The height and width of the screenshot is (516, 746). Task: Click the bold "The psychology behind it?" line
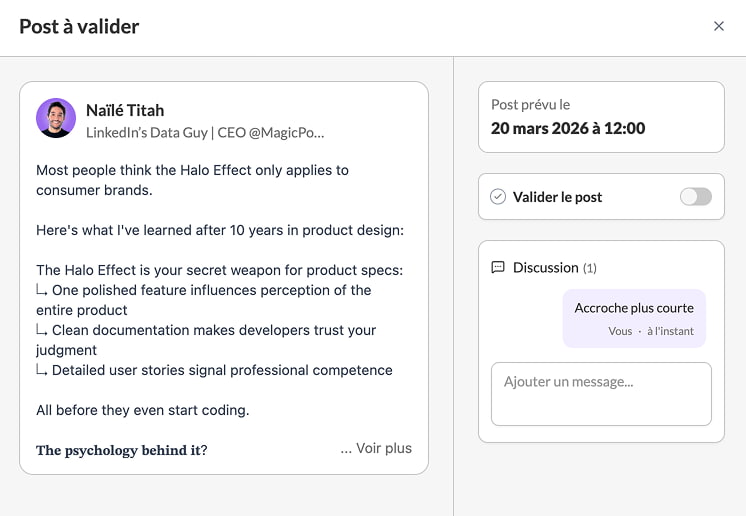pyautogui.click(x=122, y=450)
